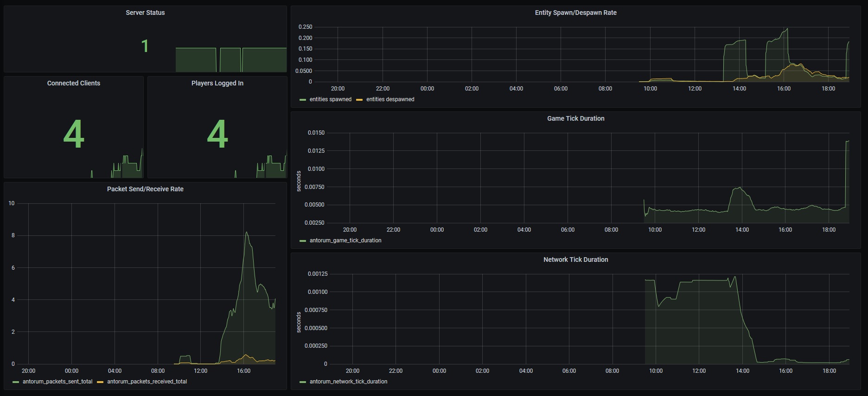Click yellow color swatch beside entities despawned
Image resolution: width=868 pixels, height=396 pixels.
click(359, 100)
